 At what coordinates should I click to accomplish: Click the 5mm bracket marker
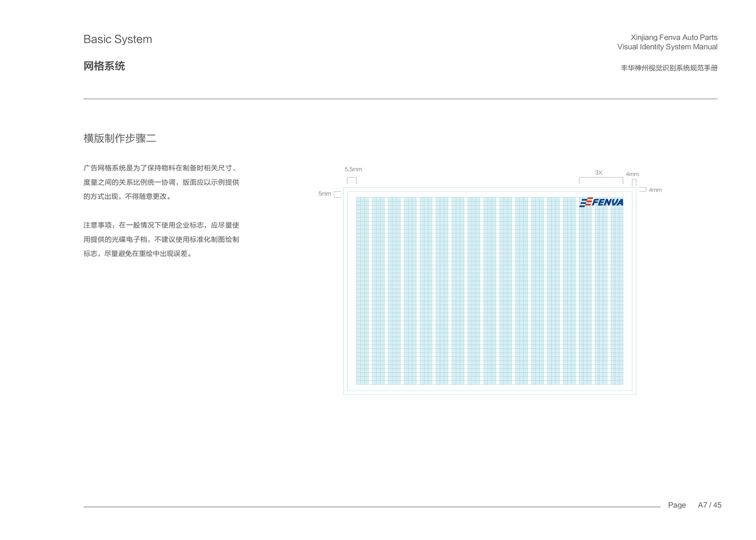tap(338, 194)
